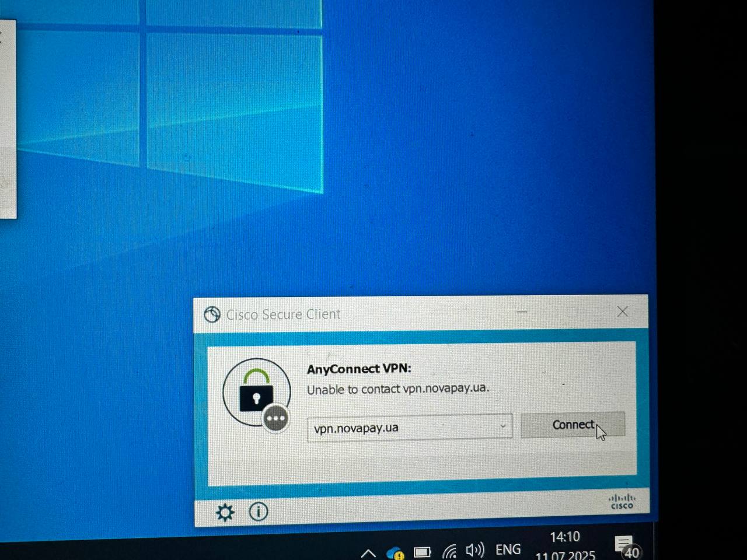The width and height of the screenshot is (747, 560).
Task: Switch the ENG input language indicator
Action: click(x=508, y=549)
